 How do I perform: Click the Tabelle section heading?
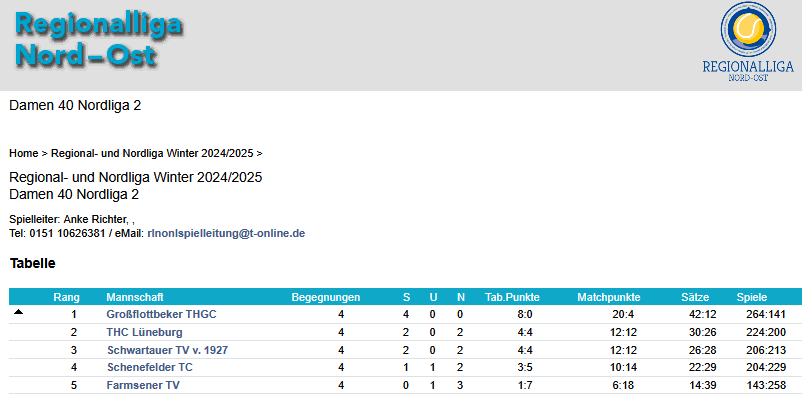pyautogui.click(x=32, y=264)
